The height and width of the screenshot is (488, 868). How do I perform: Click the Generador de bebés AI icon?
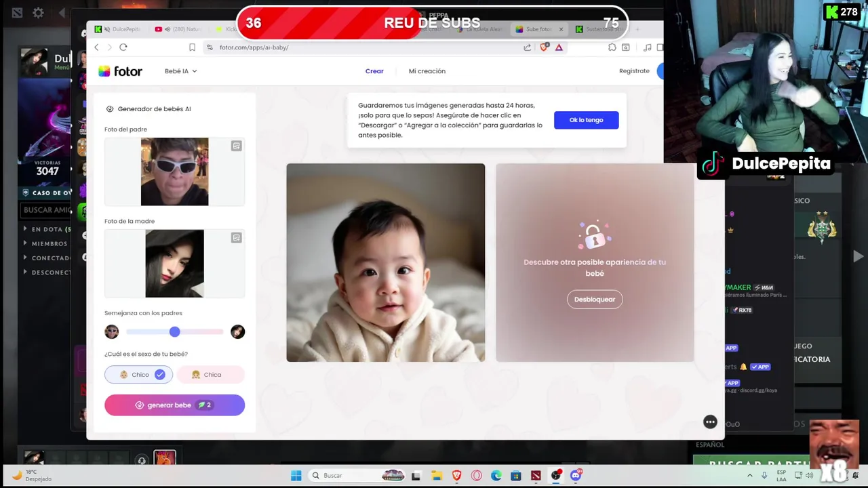point(110,109)
